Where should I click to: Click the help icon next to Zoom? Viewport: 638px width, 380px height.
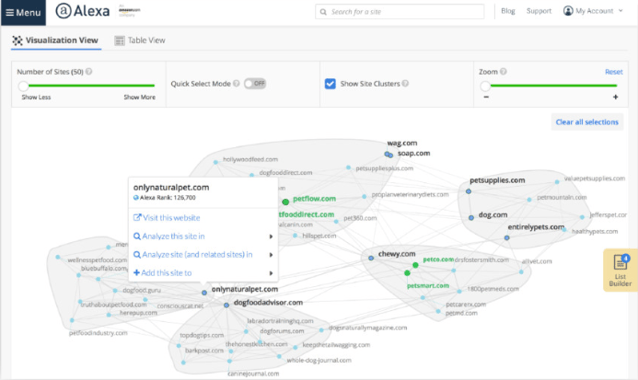coord(503,72)
